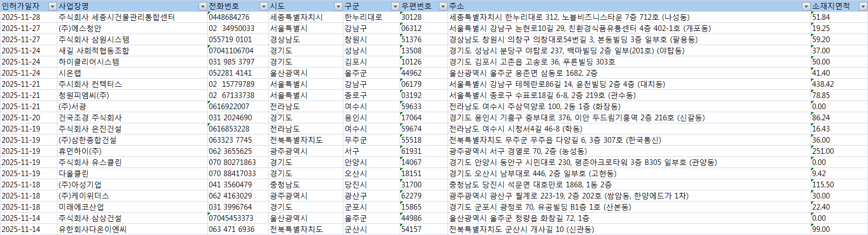The width and height of the screenshot is (868, 235).
Task: Click postal code cell '06312'
Action: tap(424, 28)
